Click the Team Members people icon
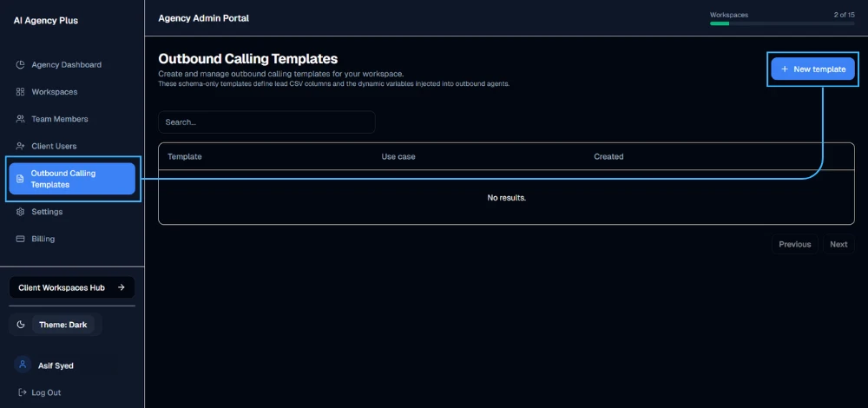Screen dimensions: 868x408 (21, 119)
